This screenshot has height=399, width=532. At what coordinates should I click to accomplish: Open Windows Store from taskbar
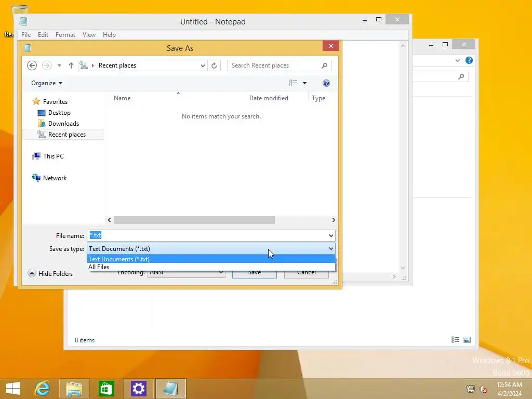(x=106, y=389)
